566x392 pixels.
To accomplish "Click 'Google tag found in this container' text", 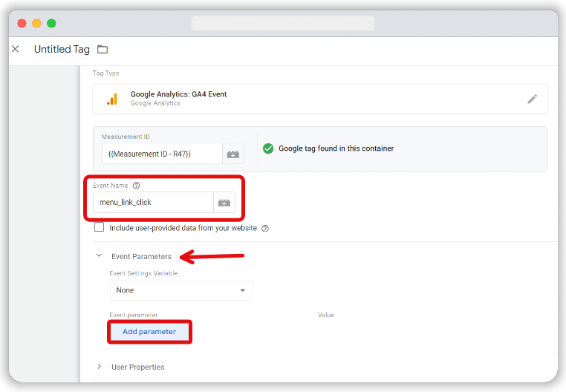I will pos(336,148).
